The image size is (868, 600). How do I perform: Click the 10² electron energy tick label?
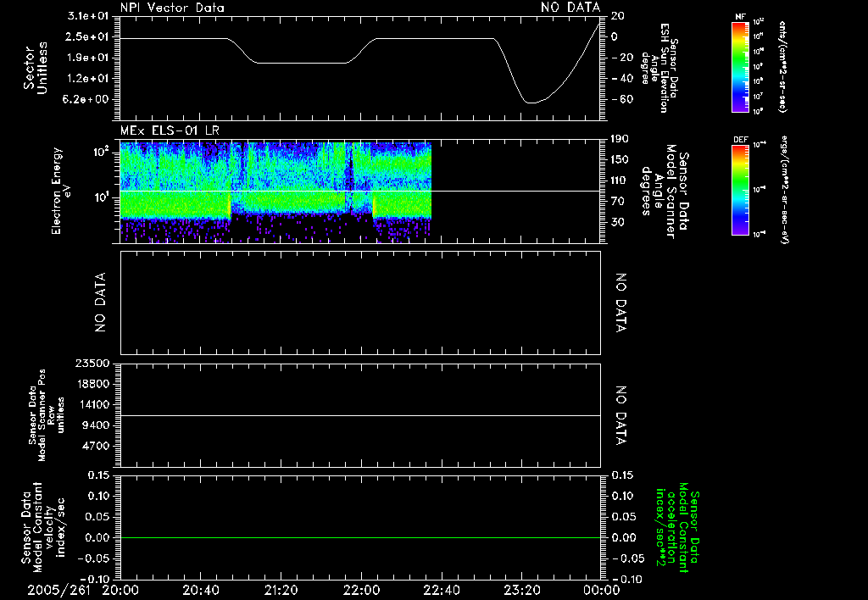[102, 151]
